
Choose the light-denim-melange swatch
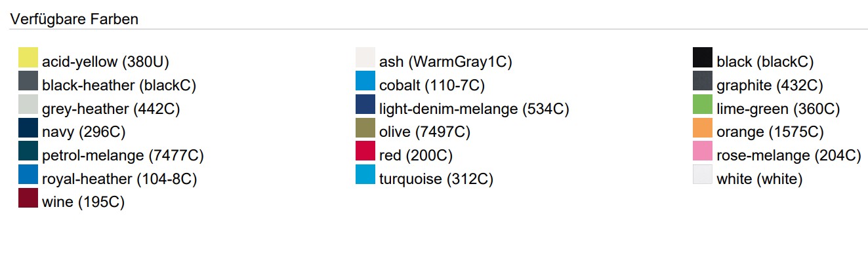(365, 105)
